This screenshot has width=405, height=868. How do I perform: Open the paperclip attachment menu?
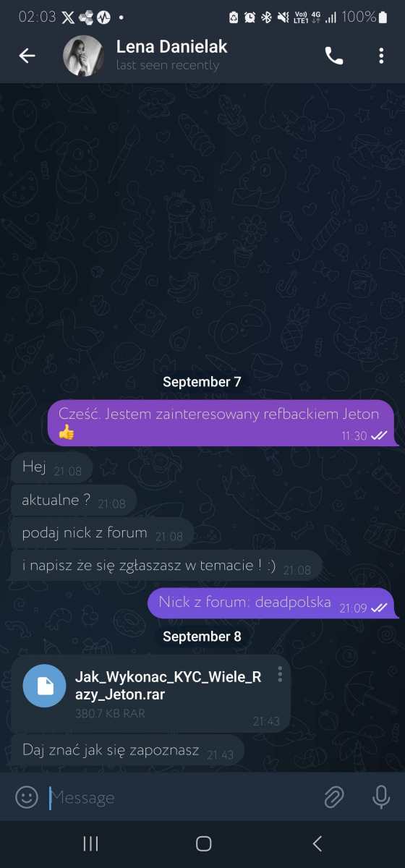click(333, 797)
